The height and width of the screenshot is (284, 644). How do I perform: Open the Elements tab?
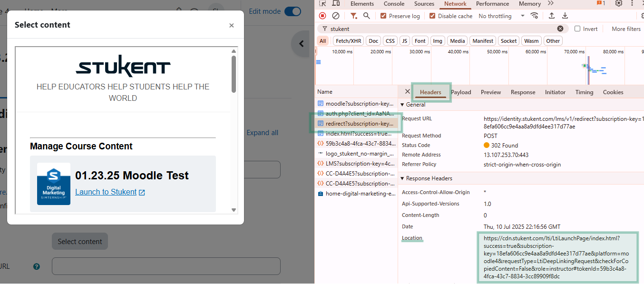pyautogui.click(x=362, y=4)
